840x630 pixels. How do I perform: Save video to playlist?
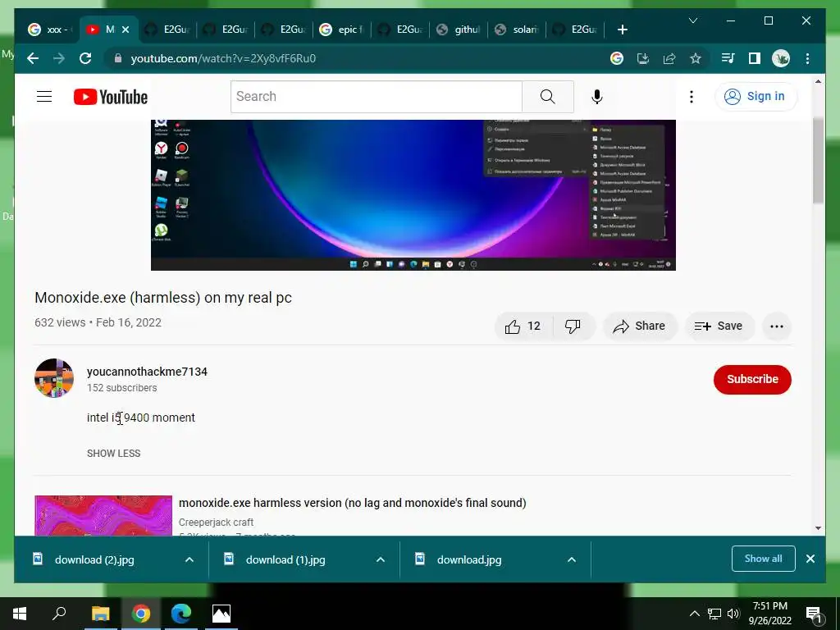point(719,326)
